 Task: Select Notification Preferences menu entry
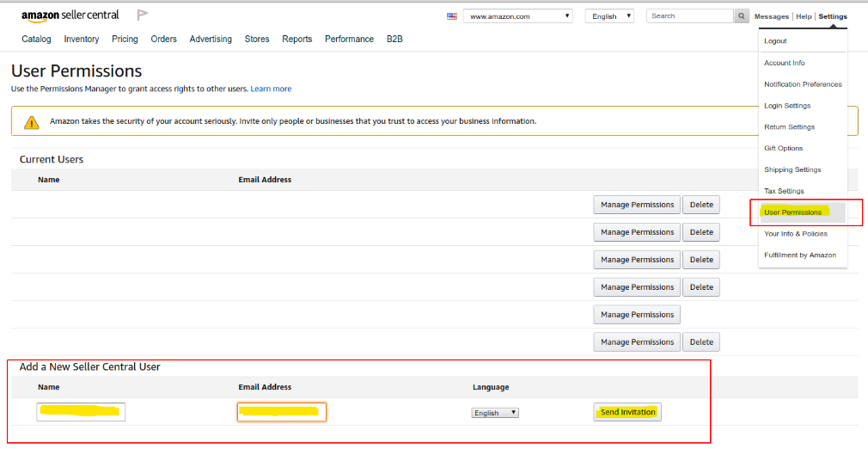coord(803,84)
